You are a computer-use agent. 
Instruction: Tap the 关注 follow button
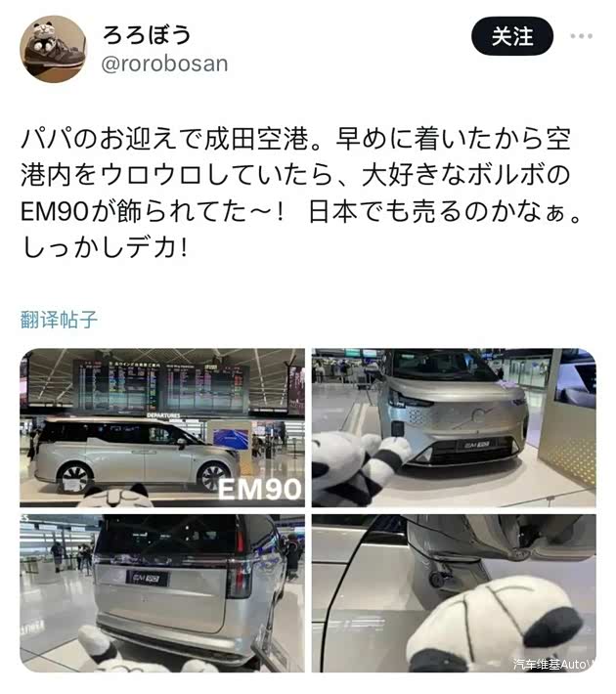click(512, 36)
